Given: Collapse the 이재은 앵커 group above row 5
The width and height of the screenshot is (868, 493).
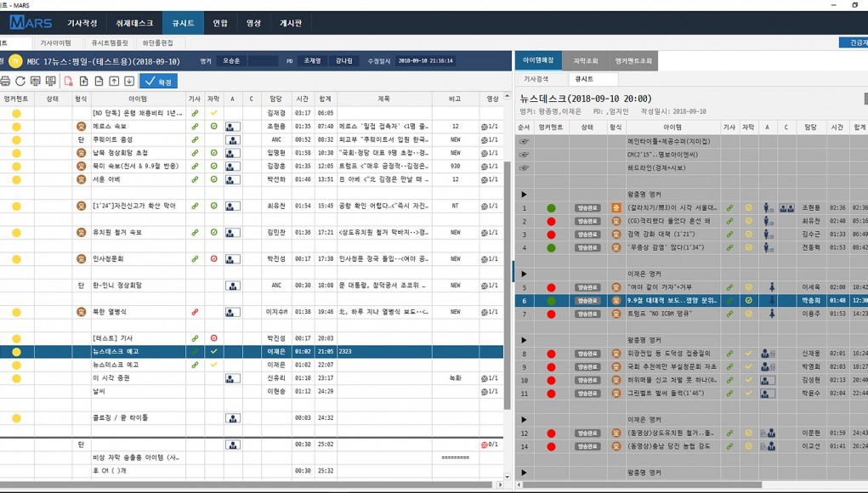Looking at the screenshot, I should click(525, 275).
